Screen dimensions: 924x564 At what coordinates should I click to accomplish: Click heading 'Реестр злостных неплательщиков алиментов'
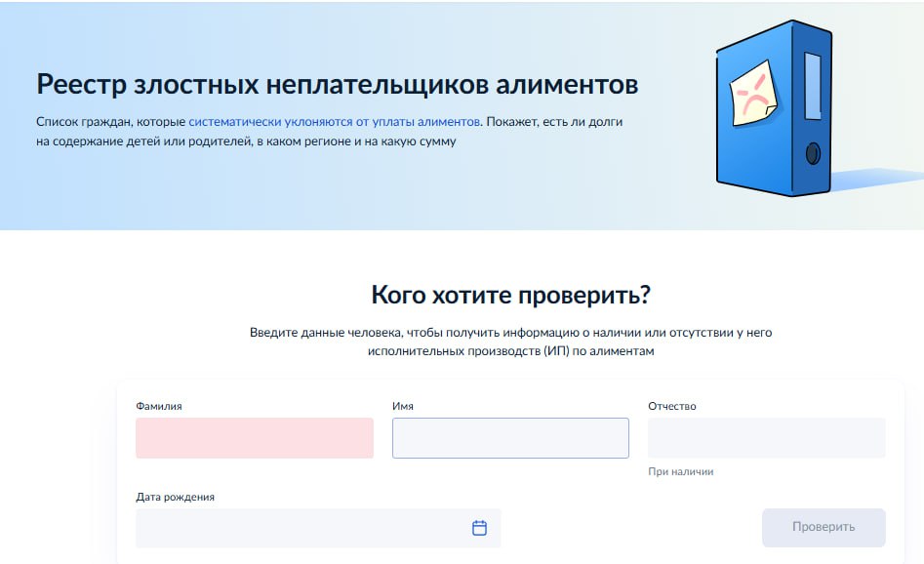tap(337, 85)
